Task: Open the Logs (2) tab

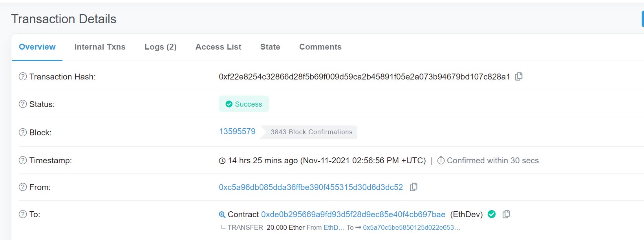Action: tap(160, 47)
